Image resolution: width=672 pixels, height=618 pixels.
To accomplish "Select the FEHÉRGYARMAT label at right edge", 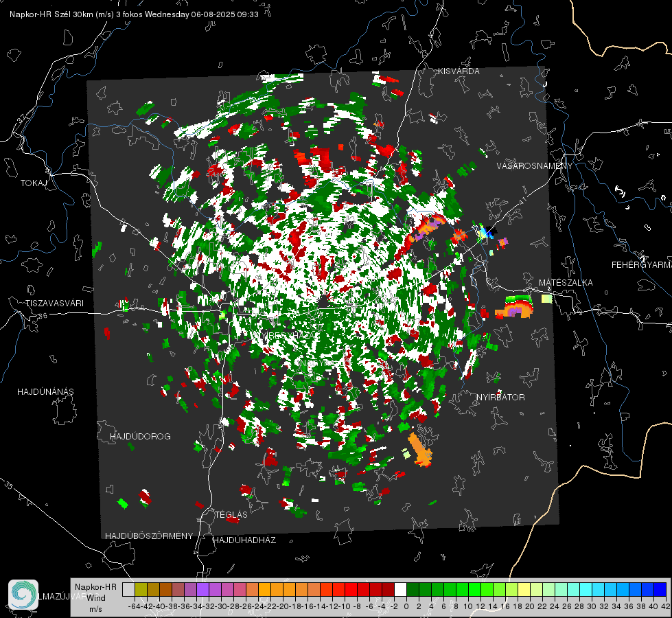I will coord(641,265).
